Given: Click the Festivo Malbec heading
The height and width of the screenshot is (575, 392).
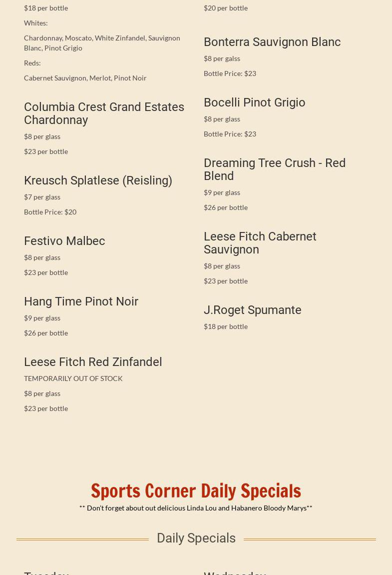Looking at the screenshot, I should pos(64,241).
